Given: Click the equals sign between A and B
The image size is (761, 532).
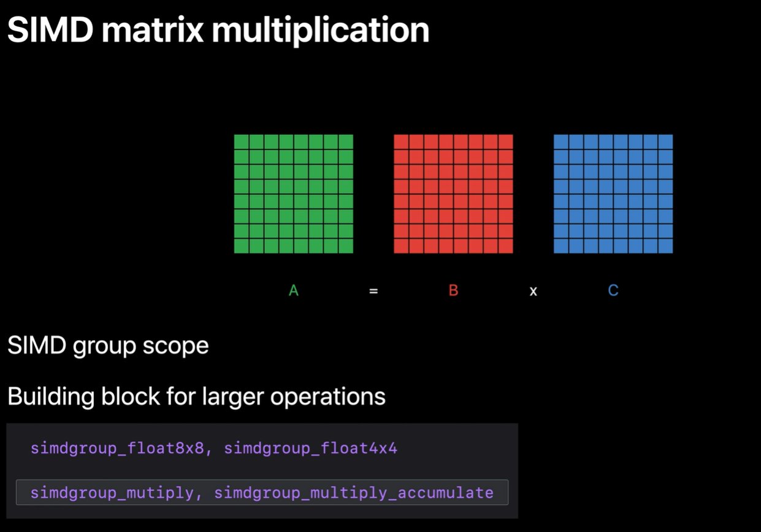Looking at the screenshot, I should coord(373,292).
